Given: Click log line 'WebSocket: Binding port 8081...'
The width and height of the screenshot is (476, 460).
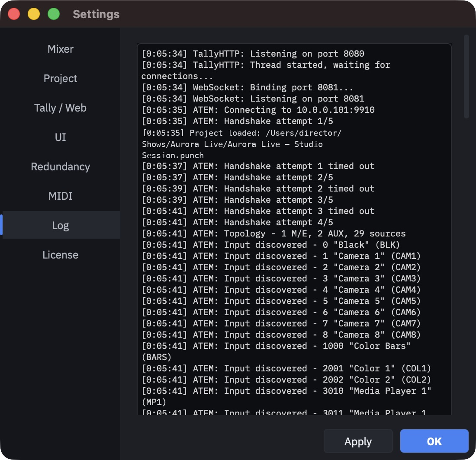Looking at the screenshot, I should point(248,87).
